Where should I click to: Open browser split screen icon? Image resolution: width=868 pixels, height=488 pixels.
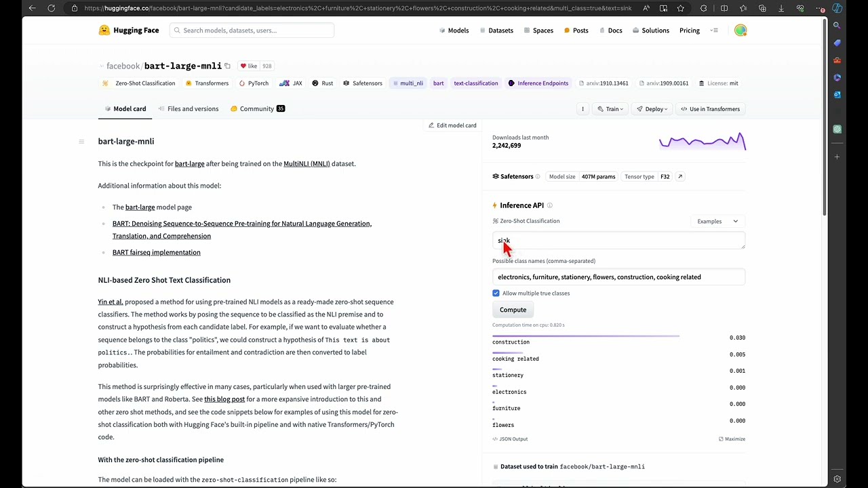[724, 8]
